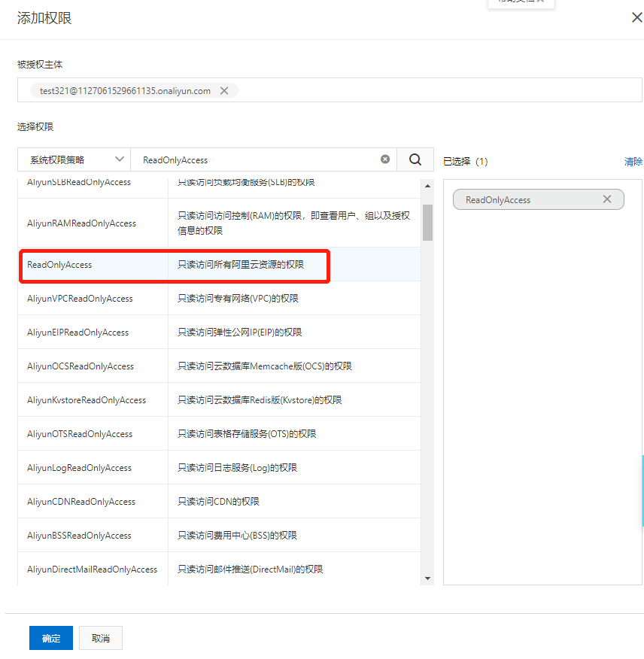The width and height of the screenshot is (644, 659).
Task: Close the add permission panel
Action: (x=636, y=18)
